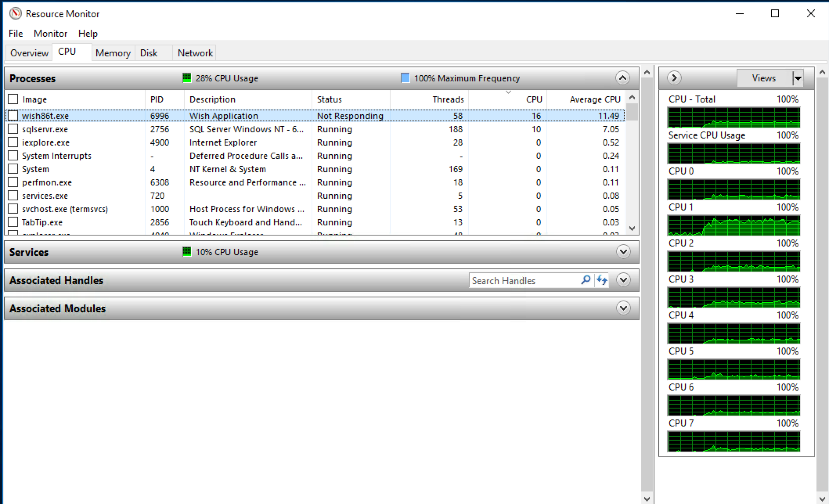The width and height of the screenshot is (829, 504).
Task: Click blue Maximum Frequency indicator square
Action: [405, 78]
